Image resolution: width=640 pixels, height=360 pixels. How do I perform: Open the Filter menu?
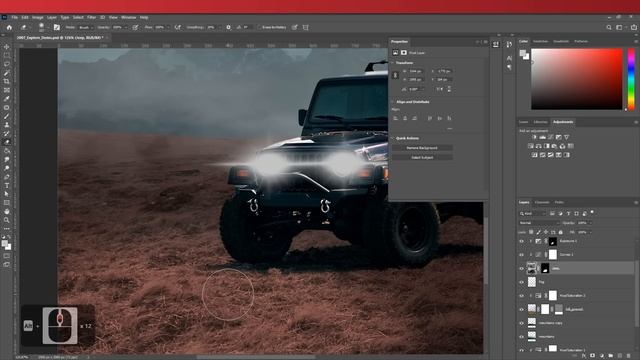91,18
